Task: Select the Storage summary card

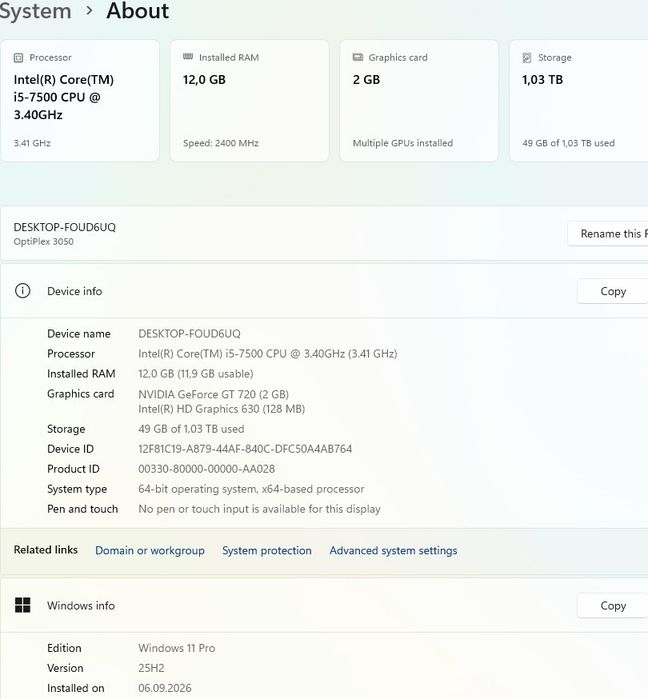Action: pyautogui.click(x=579, y=101)
